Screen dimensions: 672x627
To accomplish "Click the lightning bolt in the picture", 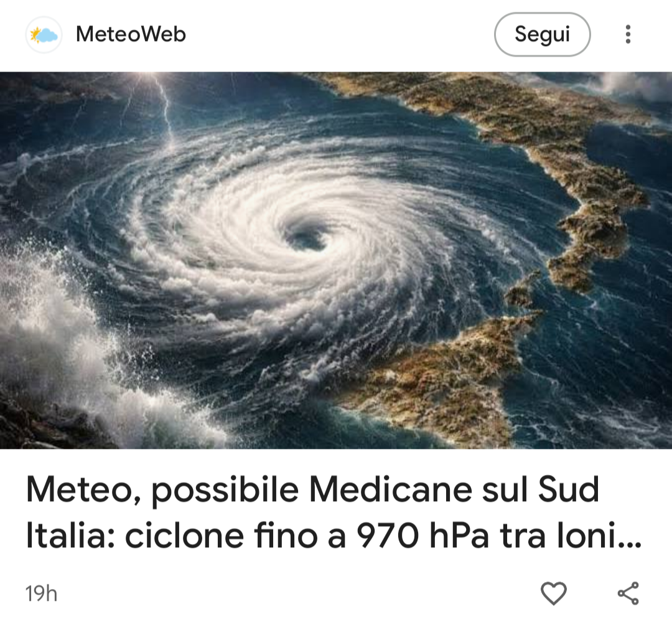I will [163, 110].
